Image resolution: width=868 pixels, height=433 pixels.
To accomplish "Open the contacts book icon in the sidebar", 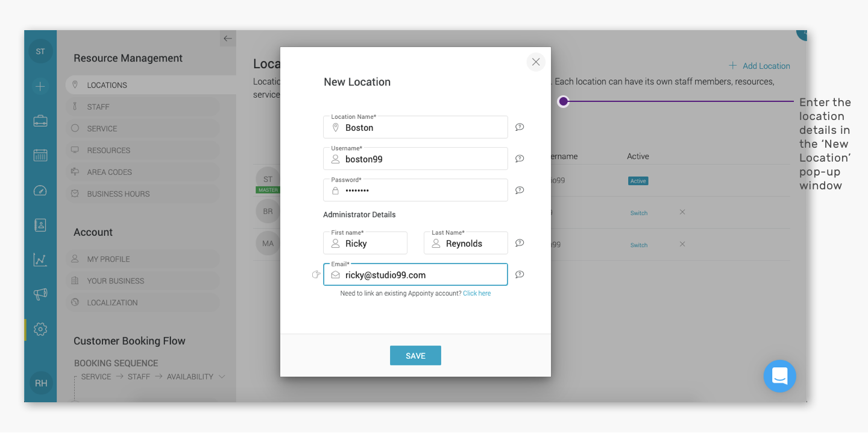I will pyautogui.click(x=40, y=225).
